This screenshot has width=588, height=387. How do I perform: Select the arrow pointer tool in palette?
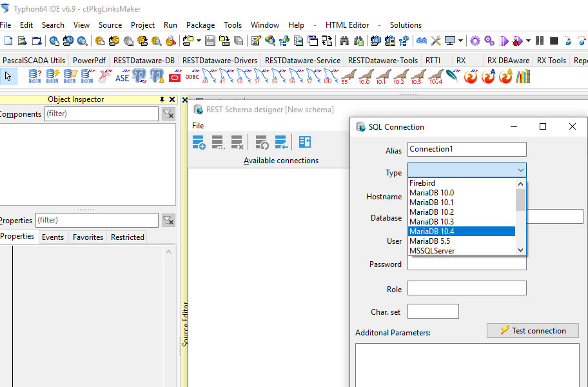pos(8,76)
